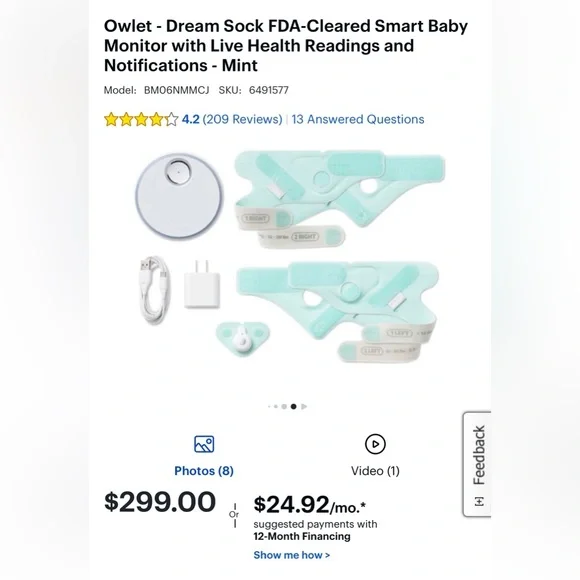Select the active black carousel dot

pos(294,407)
